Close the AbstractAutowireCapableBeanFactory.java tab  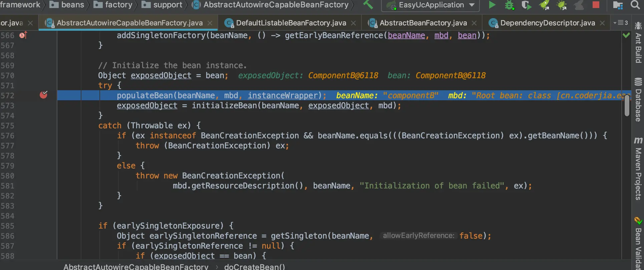coord(210,23)
